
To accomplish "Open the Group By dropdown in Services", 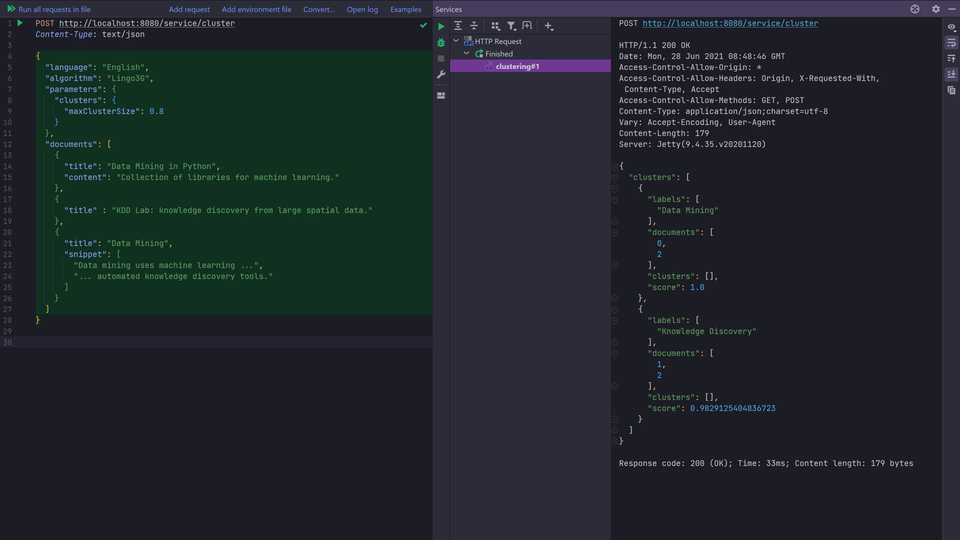I will point(495,26).
